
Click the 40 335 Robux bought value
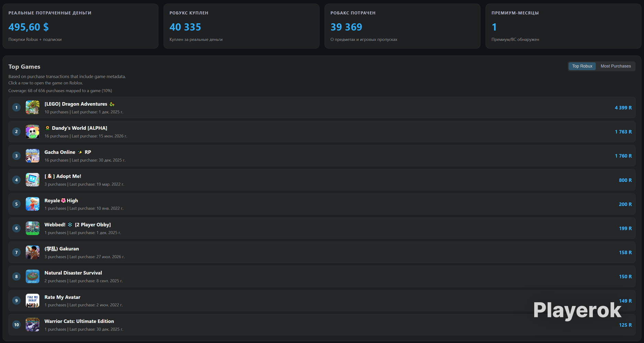(185, 27)
